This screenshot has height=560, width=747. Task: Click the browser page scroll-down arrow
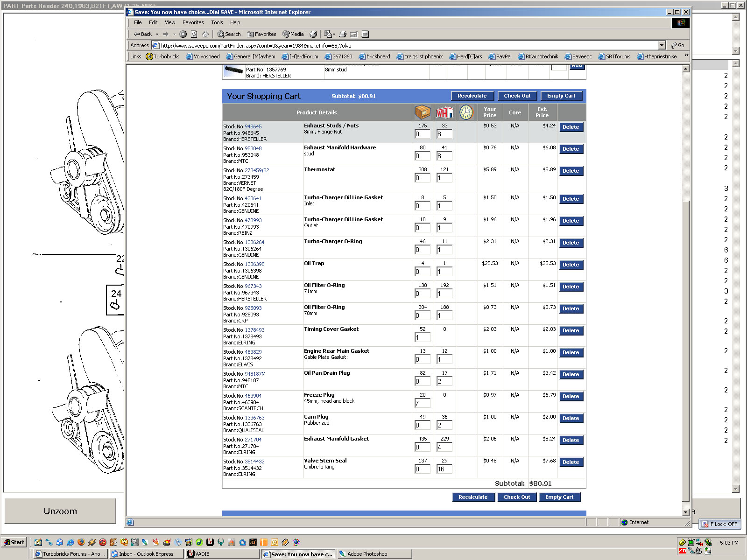point(686,512)
